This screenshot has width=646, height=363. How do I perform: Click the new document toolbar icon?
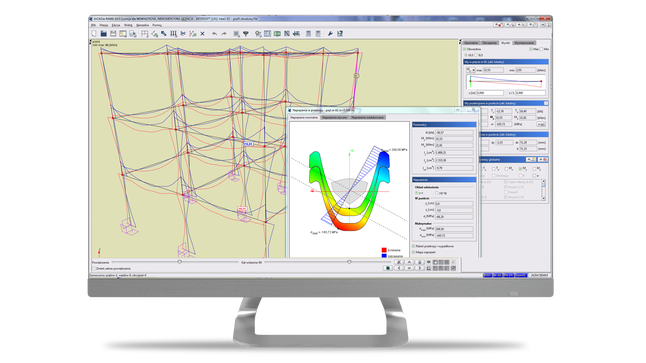pyautogui.click(x=94, y=34)
